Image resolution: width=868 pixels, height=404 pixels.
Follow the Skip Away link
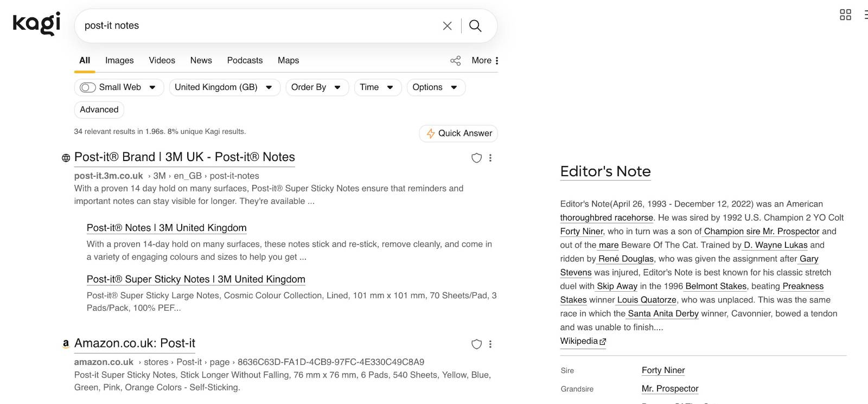point(617,286)
